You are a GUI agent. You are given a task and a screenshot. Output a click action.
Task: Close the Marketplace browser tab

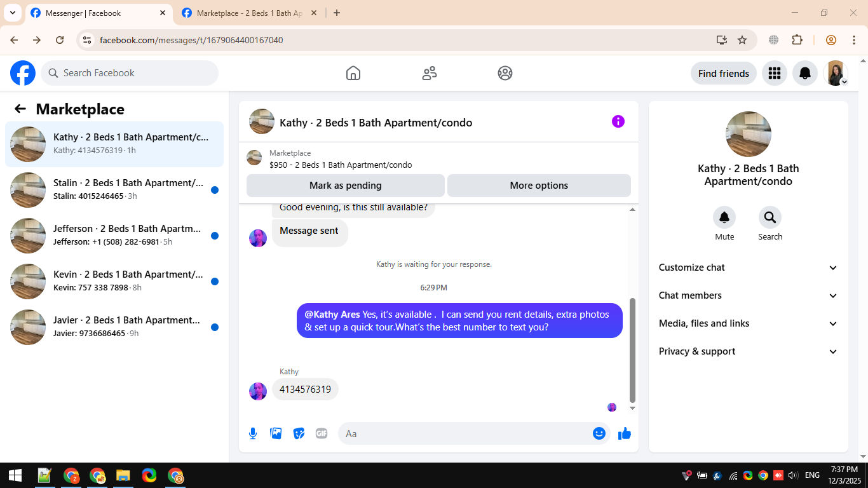click(x=314, y=13)
